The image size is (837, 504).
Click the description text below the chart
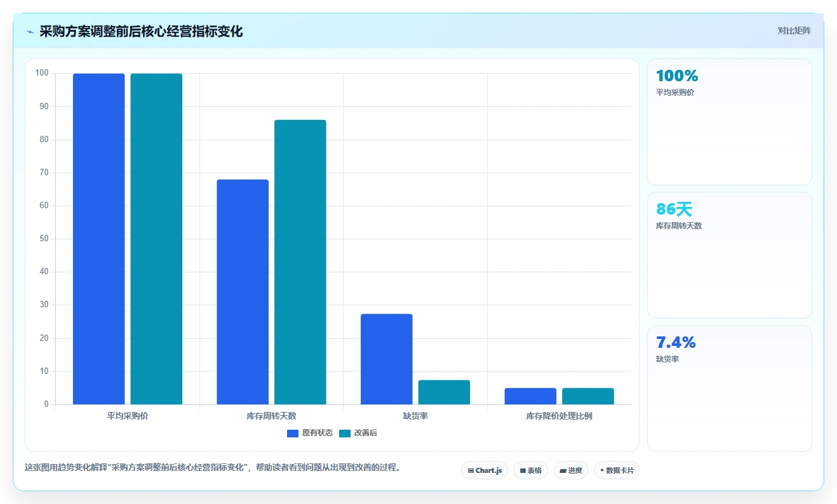point(213,467)
